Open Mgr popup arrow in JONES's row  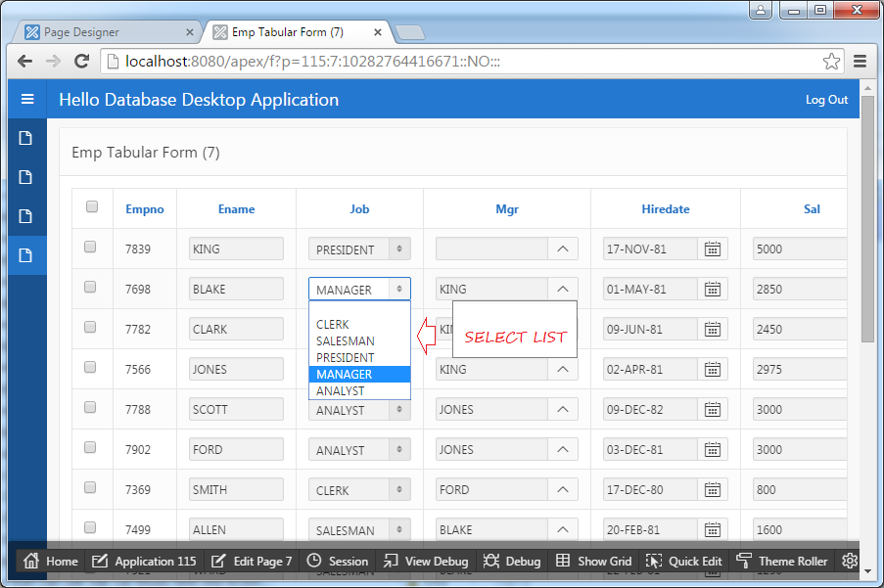(x=563, y=370)
